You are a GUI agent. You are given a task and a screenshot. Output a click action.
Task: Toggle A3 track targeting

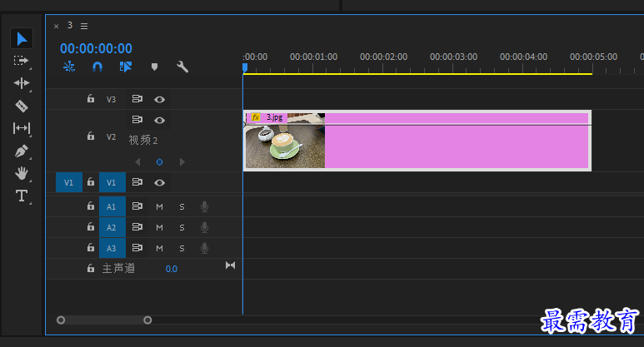[112, 248]
